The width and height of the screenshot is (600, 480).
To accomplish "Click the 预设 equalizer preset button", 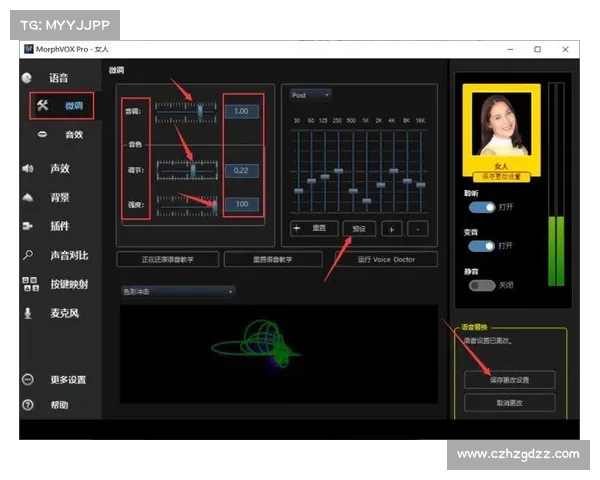I will pyautogui.click(x=359, y=229).
